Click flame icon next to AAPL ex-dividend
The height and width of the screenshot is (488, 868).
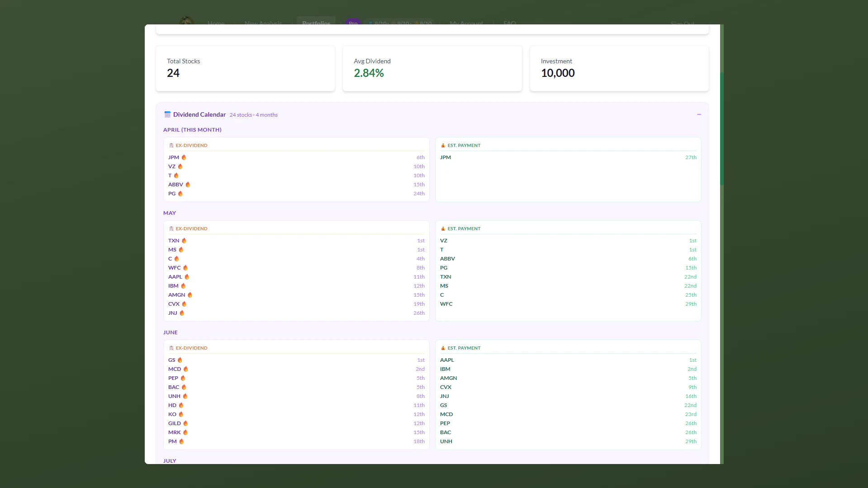click(187, 277)
